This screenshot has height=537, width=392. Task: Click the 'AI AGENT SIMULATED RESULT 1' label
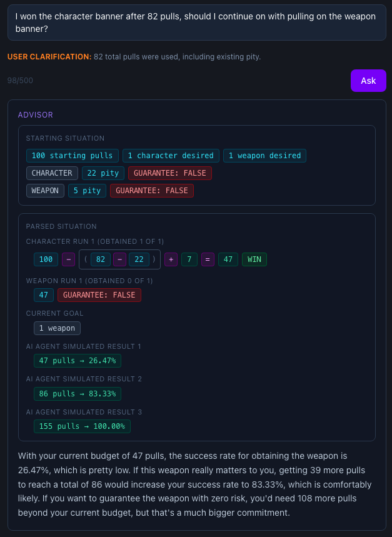(x=84, y=346)
